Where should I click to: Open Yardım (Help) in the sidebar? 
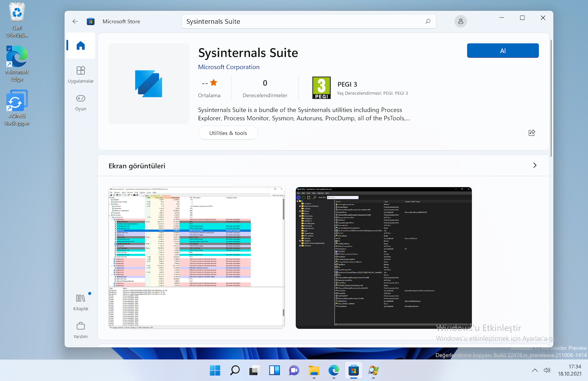pos(80,330)
